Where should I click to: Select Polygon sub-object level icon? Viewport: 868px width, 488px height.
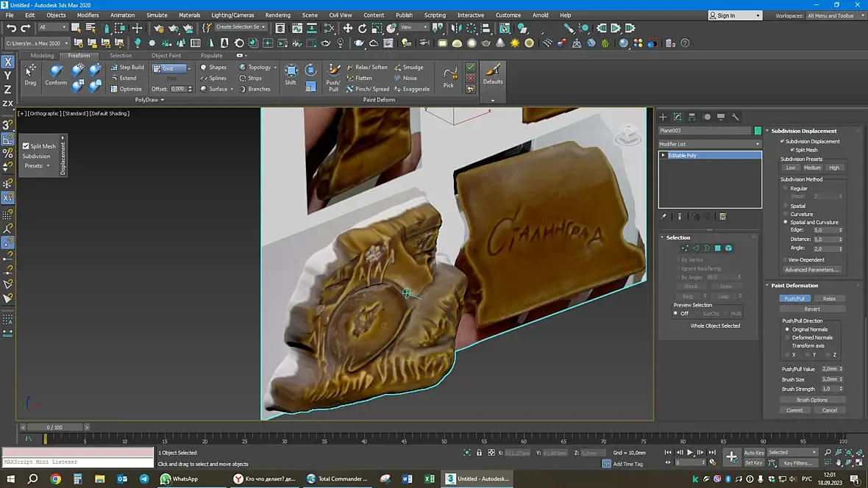[x=718, y=248]
